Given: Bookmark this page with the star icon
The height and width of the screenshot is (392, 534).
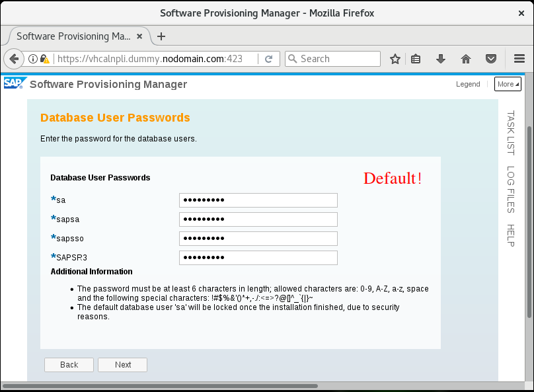Looking at the screenshot, I should coord(395,59).
